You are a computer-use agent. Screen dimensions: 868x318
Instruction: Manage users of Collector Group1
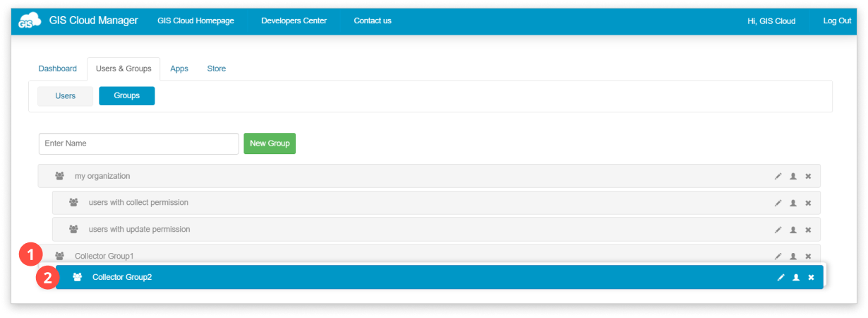tap(793, 256)
